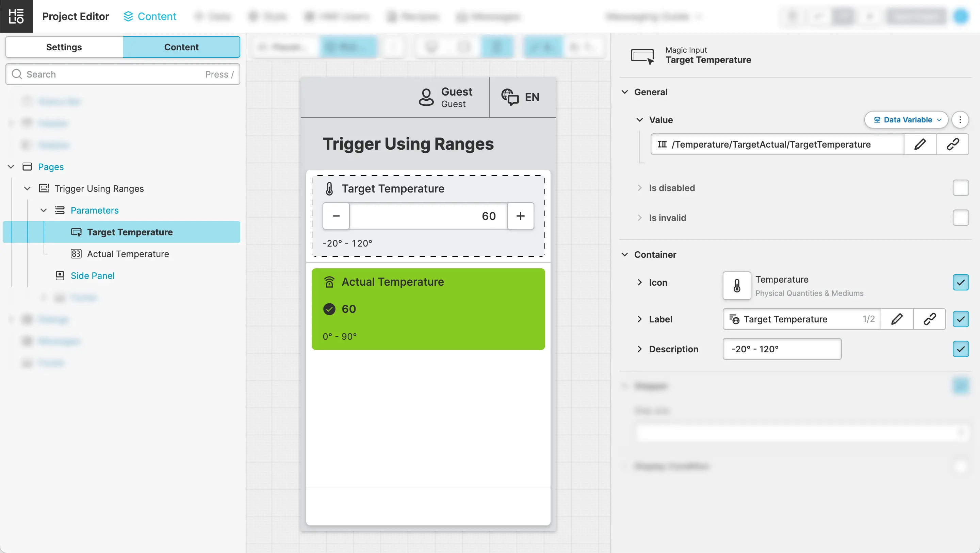Switch to the Settings tab
Image resolution: width=980 pixels, height=553 pixels.
click(64, 47)
